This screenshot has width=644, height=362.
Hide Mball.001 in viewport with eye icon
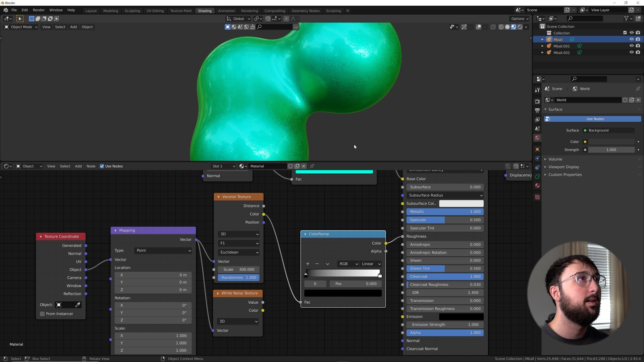(631, 46)
